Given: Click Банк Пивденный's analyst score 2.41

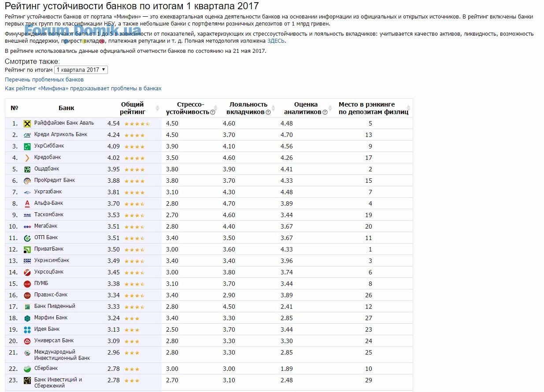Looking at the screenshot, I should 287,307.
